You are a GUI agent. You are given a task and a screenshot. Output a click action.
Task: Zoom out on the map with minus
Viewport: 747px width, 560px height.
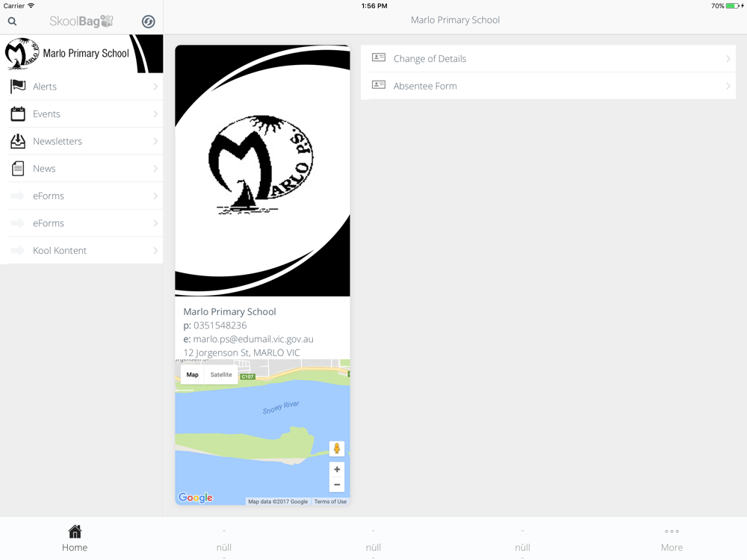click(x=337, y=485)
